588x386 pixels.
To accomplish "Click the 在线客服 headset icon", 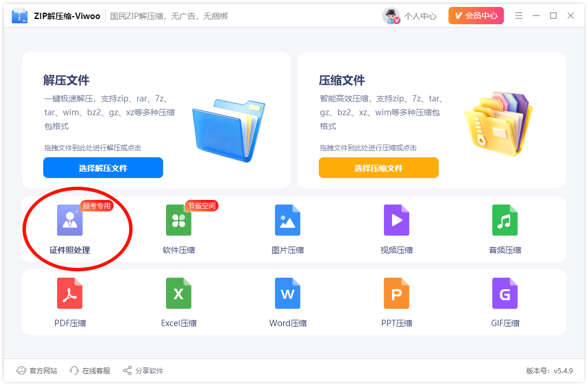I will [x=74, y=370].
